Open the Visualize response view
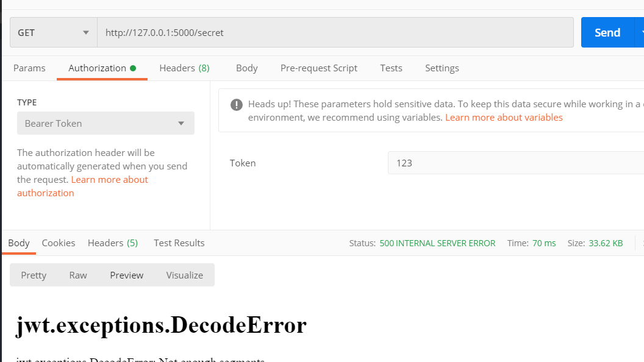Viewport: 644px width, 362px height. tap(184, 275)
